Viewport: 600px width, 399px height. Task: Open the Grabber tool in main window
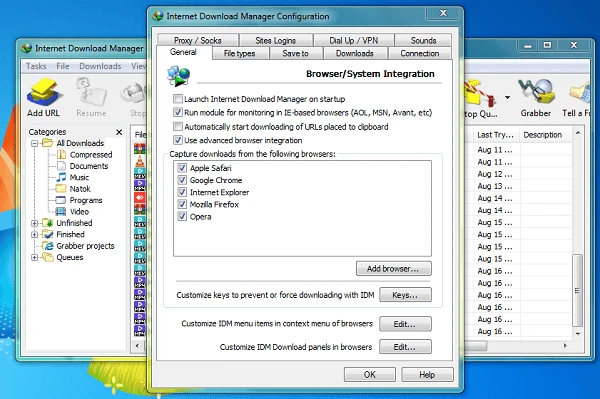(x=536, y=97)
